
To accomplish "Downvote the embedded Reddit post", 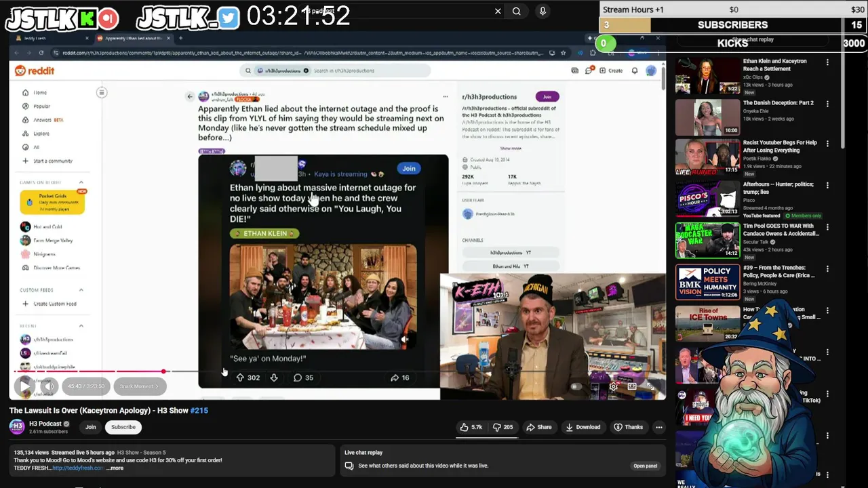I will [274, 378].
